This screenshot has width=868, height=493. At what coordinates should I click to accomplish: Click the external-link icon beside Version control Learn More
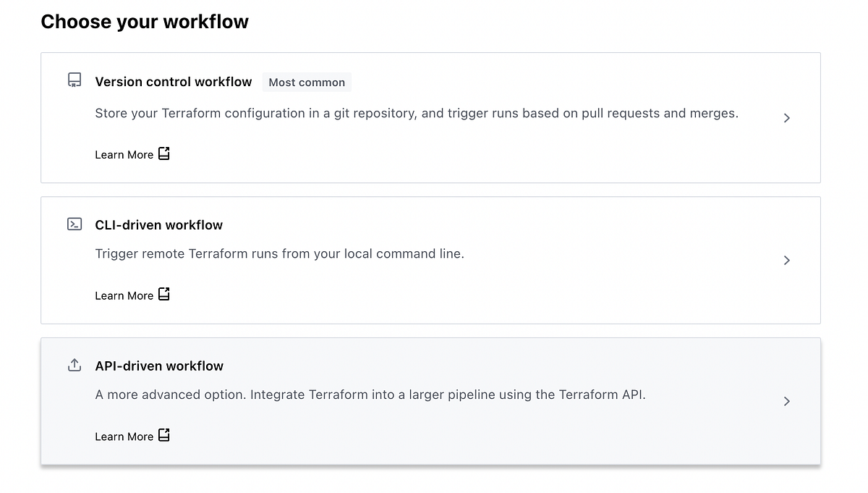click(x=164, y=153)
